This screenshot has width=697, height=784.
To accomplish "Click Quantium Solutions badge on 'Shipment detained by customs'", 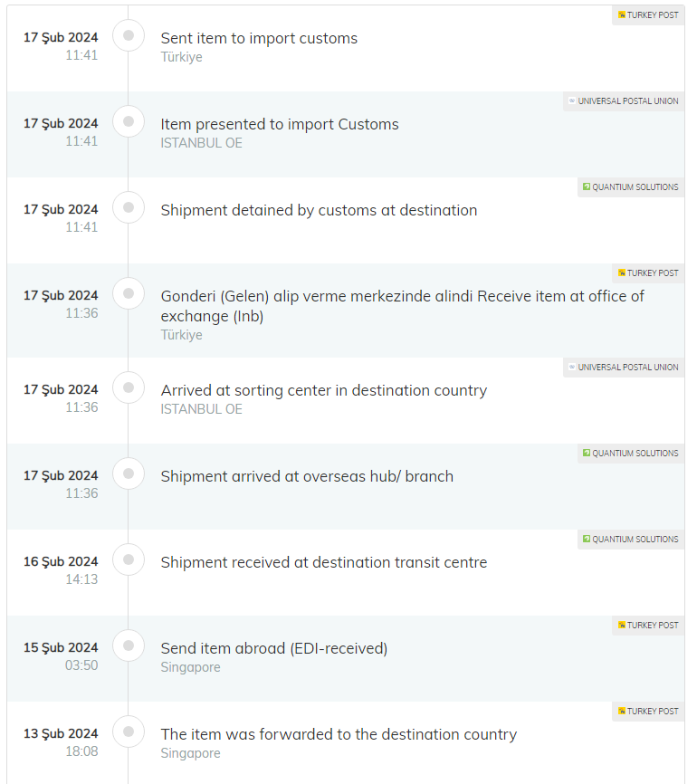I will 631,187.
